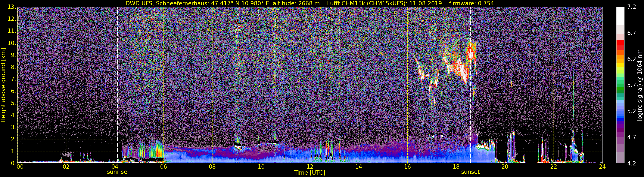Viewport: 644px width, 177px height.
Task: Click the 'Height above ground [km]' axis label
Action: pos(3,85)
